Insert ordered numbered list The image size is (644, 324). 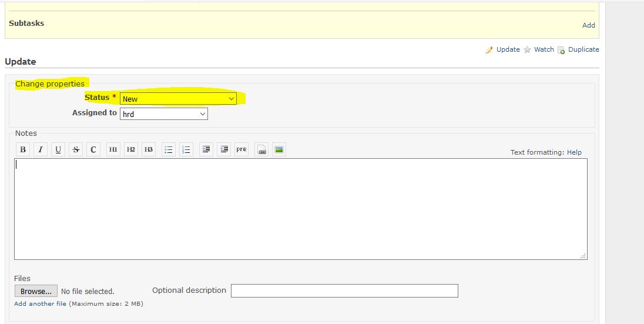click(186, 150)
